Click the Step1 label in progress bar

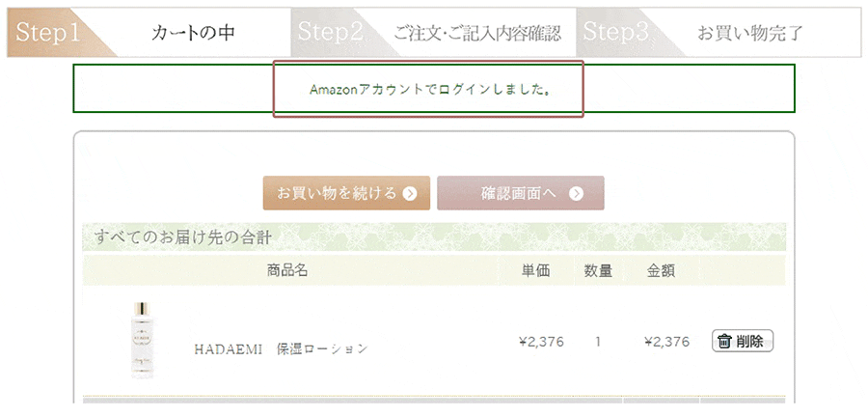48,32
